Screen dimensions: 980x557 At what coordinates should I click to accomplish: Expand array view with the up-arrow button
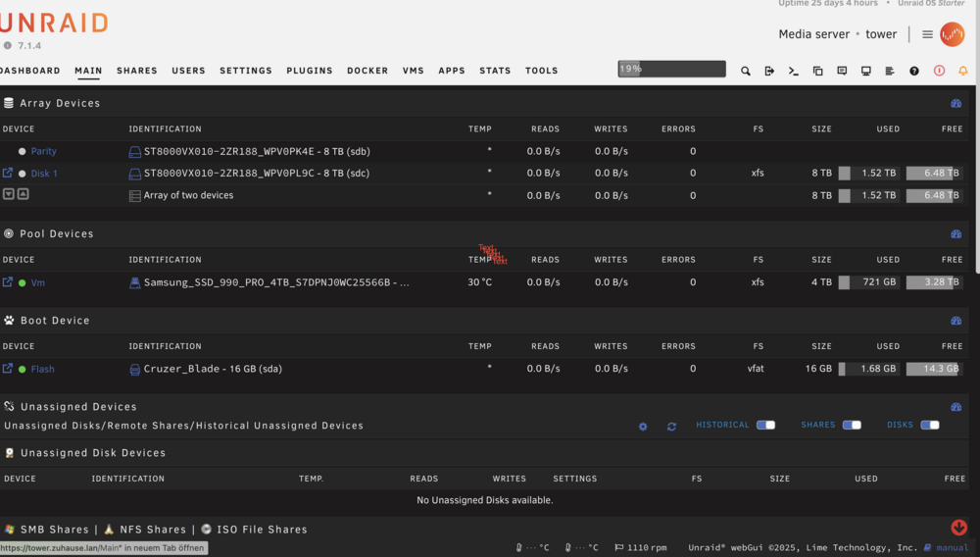pyautogui.click(x=23, y=194)
